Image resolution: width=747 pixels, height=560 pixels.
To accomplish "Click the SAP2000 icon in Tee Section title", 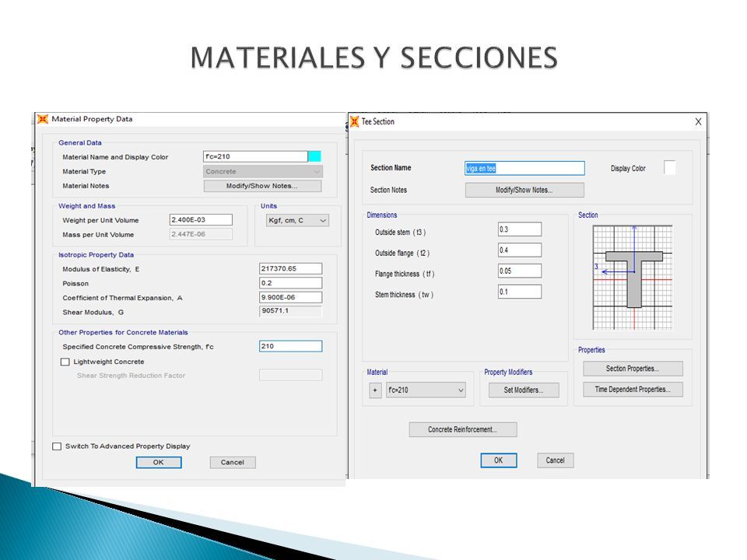I will tap(355, 121).
